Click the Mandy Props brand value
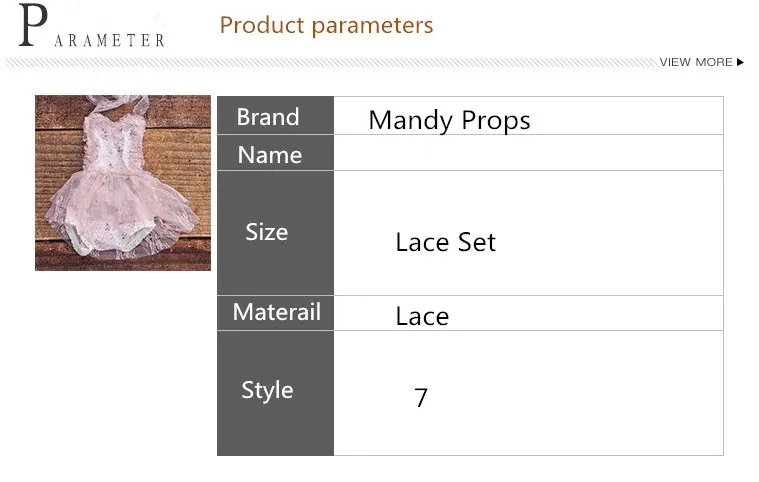 (x=449, y=121)
